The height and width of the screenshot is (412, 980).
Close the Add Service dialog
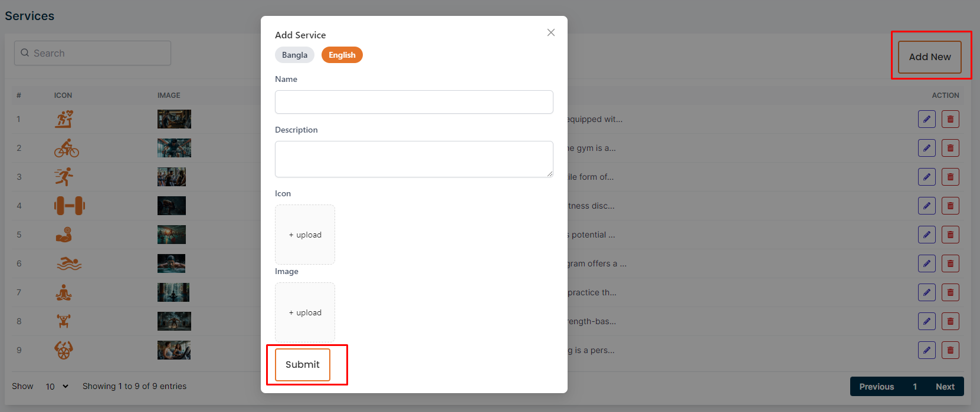click(550, 32)
